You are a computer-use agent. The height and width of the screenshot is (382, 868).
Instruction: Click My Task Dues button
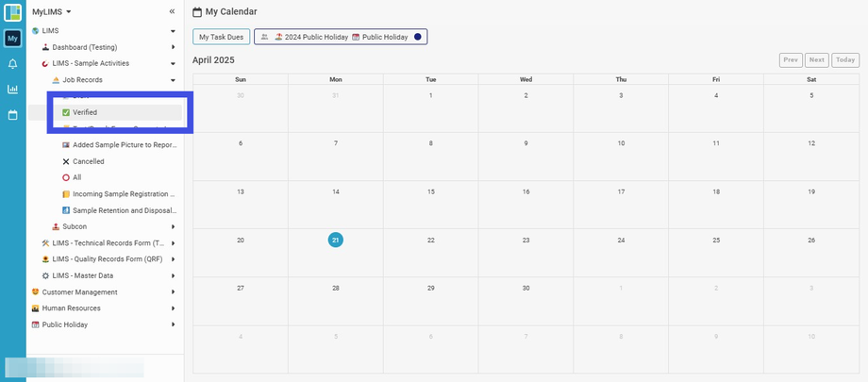tap(222, 37)
